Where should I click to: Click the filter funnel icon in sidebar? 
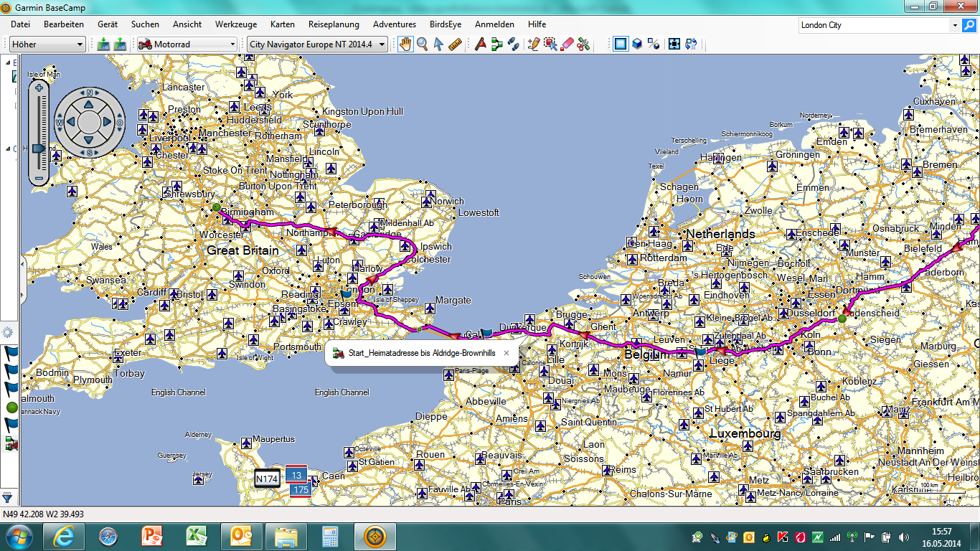tap(7, 496)
